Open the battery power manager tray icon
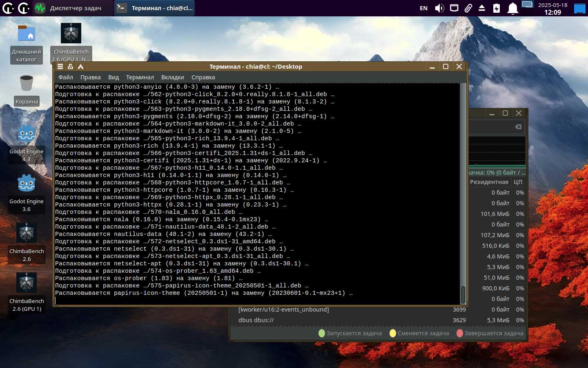This screenshot has height=368, width=588. coord(497,8)
